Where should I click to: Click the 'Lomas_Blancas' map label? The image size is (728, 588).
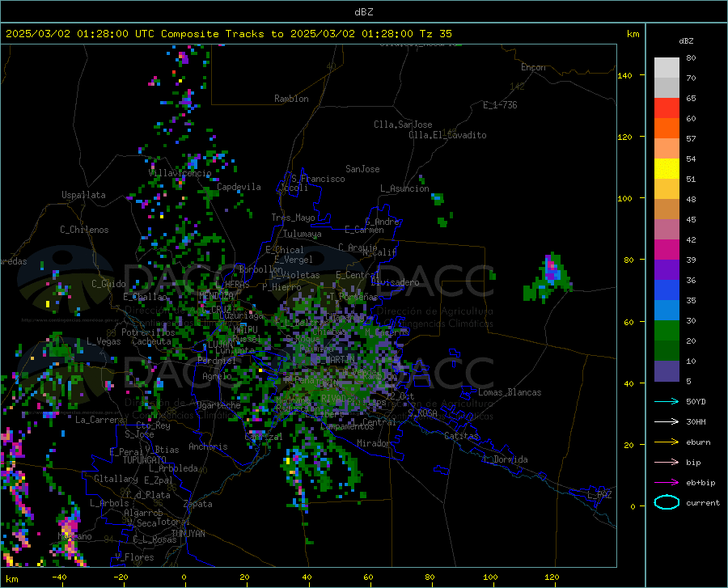coord(510,392)
